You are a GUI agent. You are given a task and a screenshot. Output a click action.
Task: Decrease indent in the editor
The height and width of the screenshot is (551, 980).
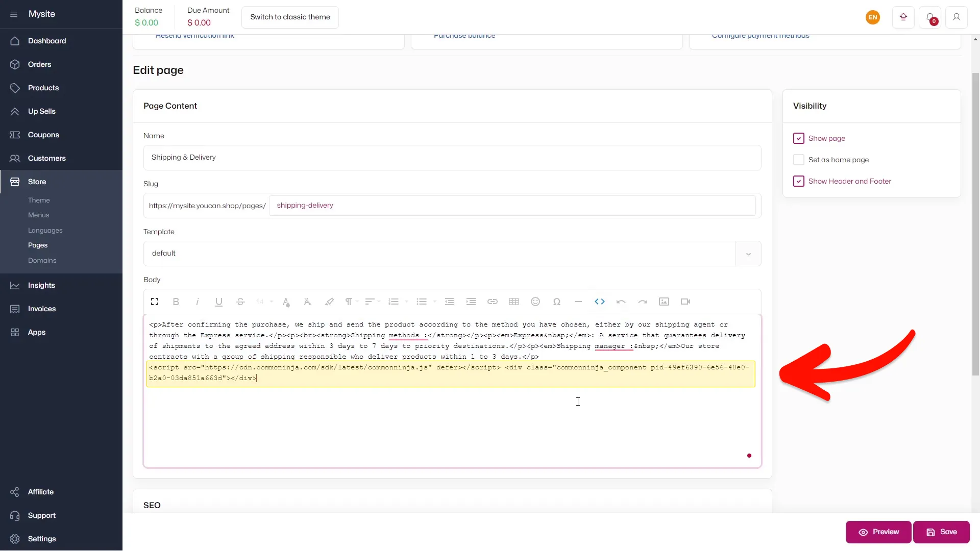(450, 302)
